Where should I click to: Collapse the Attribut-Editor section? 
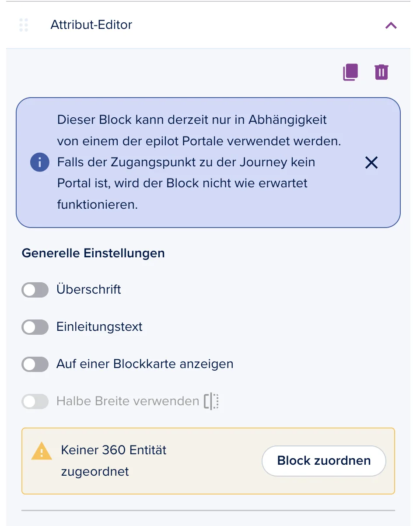click(391, 25)
